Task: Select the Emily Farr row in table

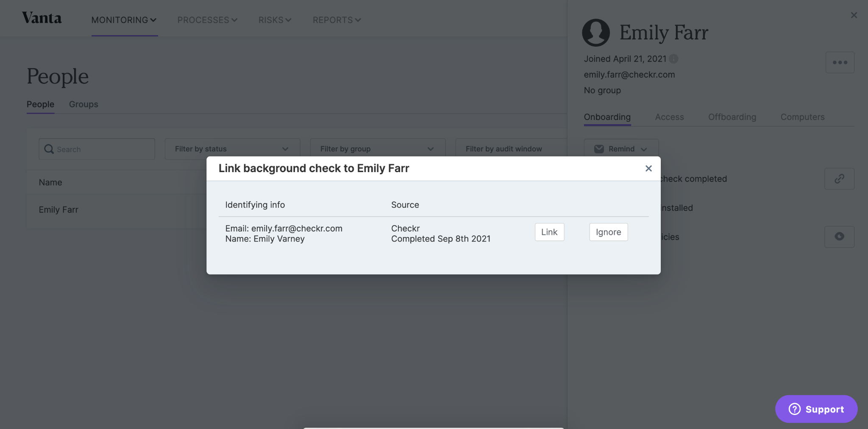Action: tap(117, 210)
